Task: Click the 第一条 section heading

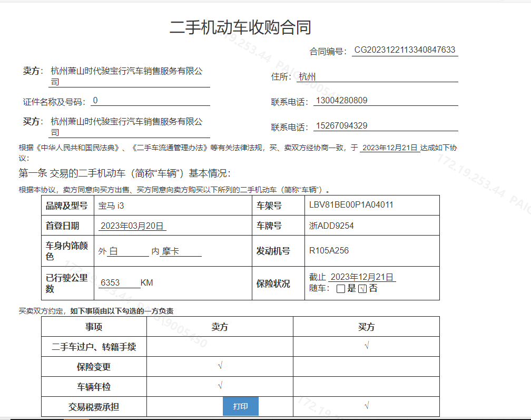Action: tap(125, 173)
